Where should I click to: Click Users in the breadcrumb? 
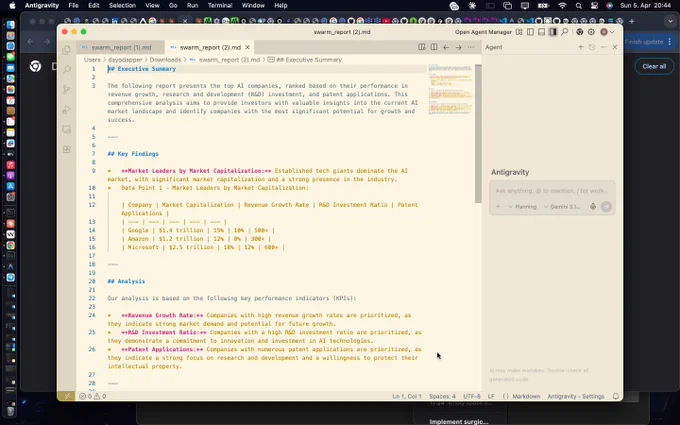click(x=92, y=60)
